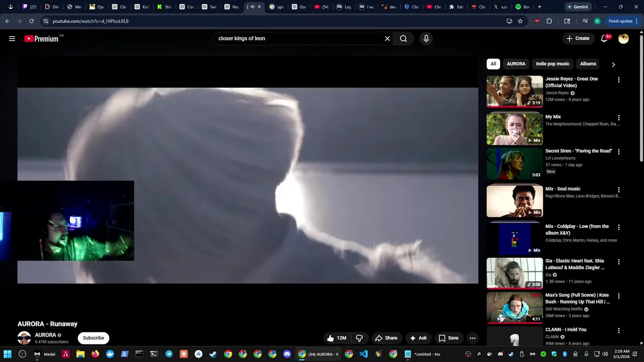Open volume control in system tray
The height and width of the screenshot is (362, 644).
tap(604, 354)
